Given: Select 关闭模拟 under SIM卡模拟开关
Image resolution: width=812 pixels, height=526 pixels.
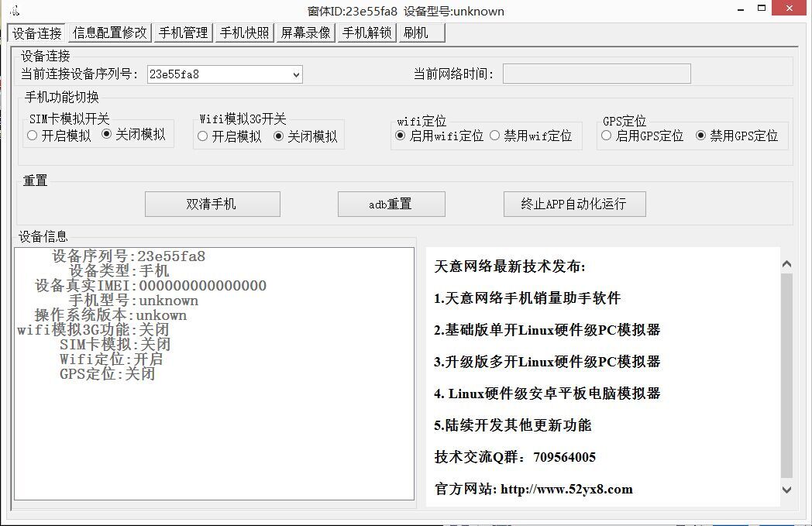Looking at the screenshot, I should coord(107,136).
